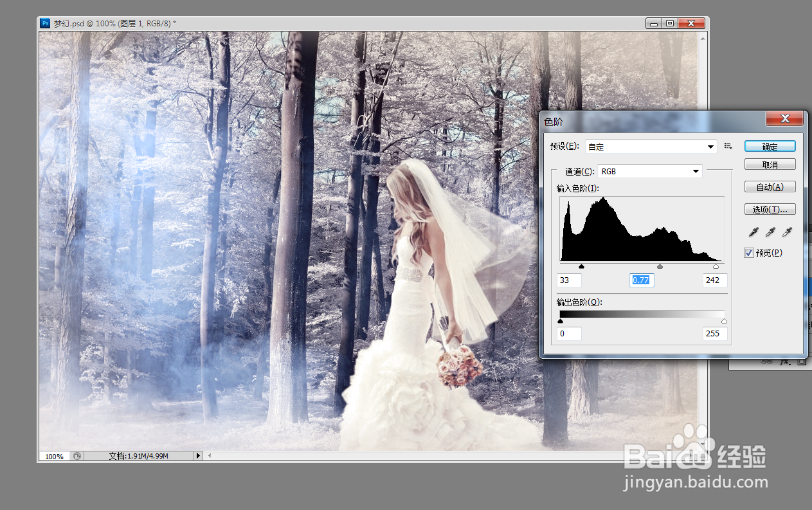Click the output black slider triangle
Screen dimensions: 812x510
pyautogui.click(x=561, y=321)
